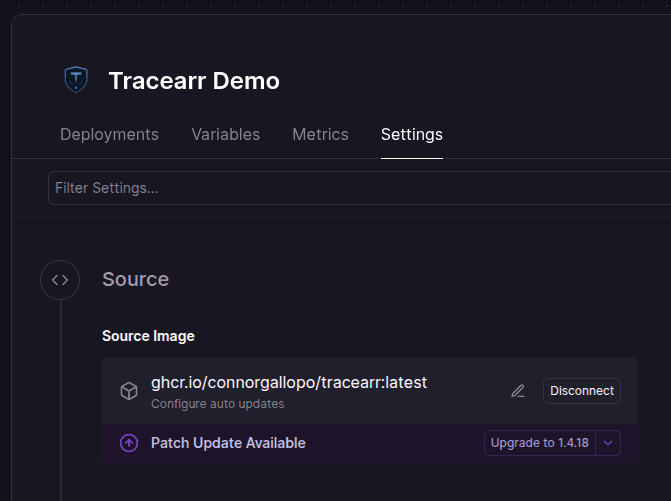Open the Deployments tab
Viewport: 671px width, 501px height.
point(110,134)
